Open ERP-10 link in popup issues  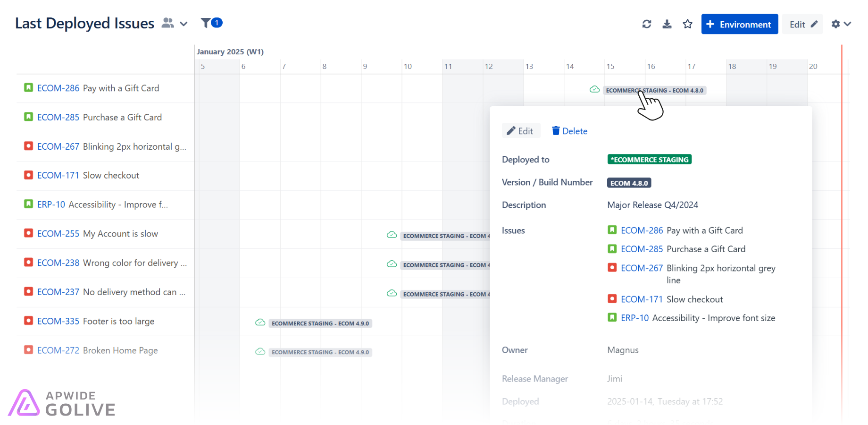[x=634, y=318]
